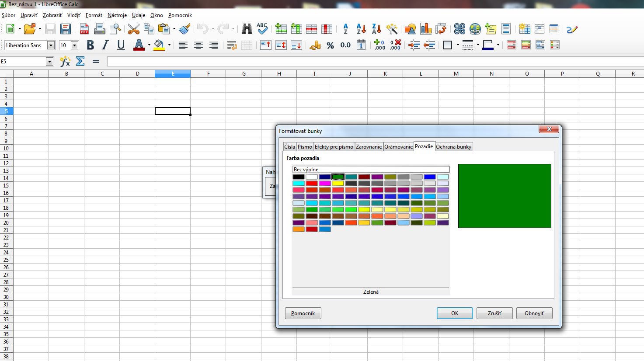Viewport: 644px width, 361px height.
Task: Switch to the Orámovanie tab
Action: [398, 146]
